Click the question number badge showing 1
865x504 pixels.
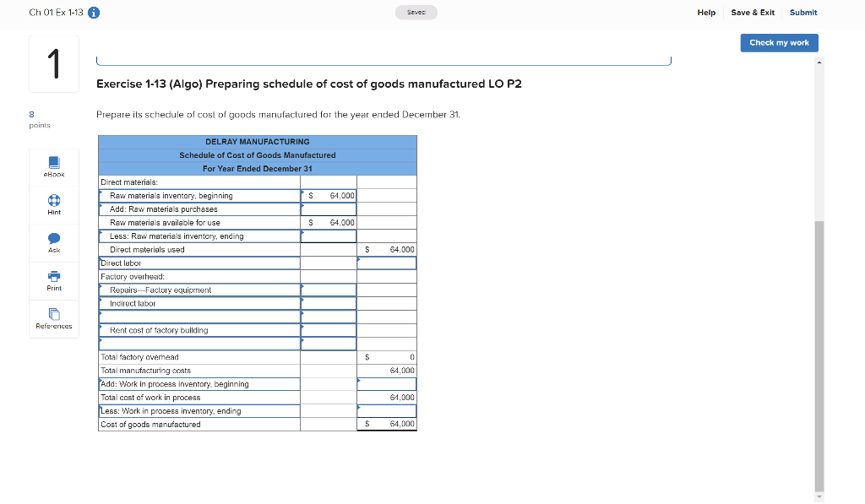pos(53,63)
